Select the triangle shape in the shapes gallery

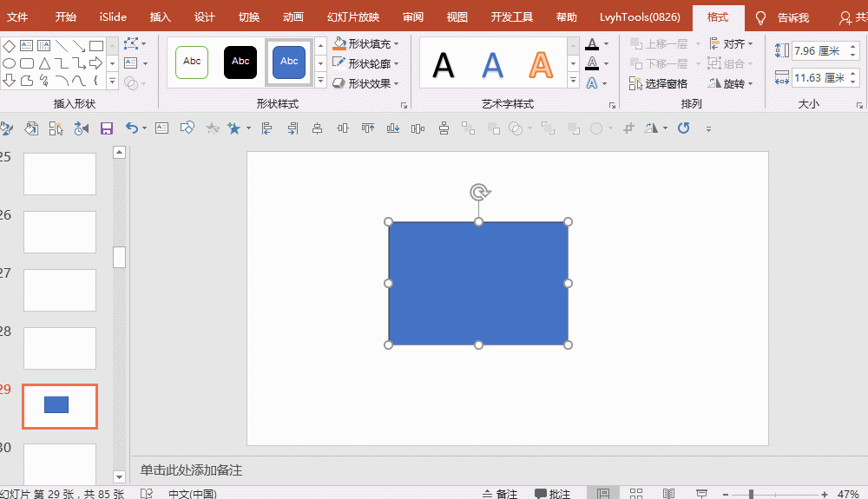coord(44,63)
